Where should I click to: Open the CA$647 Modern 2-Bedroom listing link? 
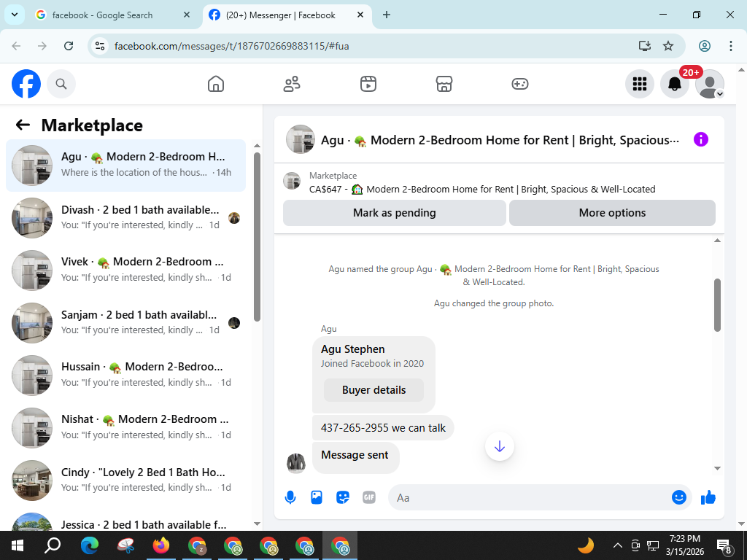pos(482,189)
